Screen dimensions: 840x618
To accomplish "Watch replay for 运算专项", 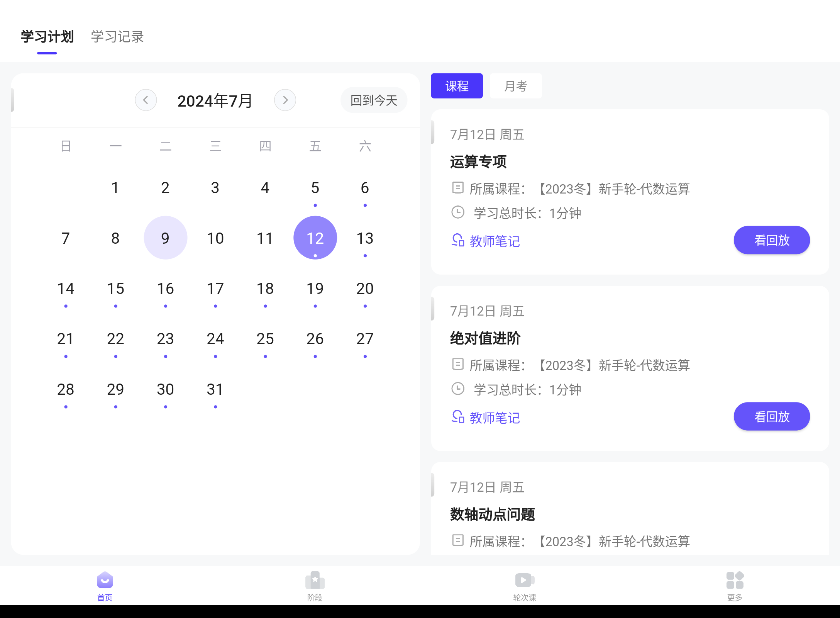I will tap(772, 240).
